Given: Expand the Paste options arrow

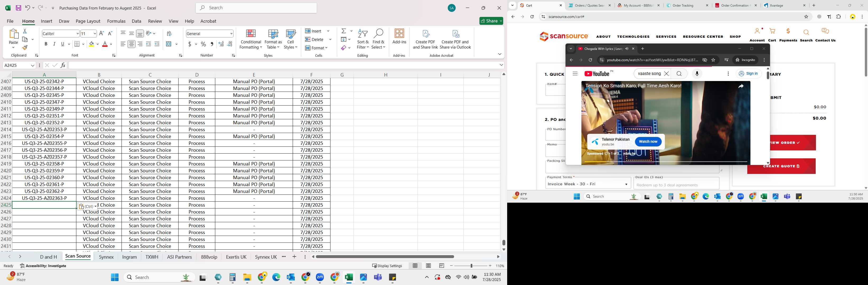Looking at the screenshot, I should point(13,47).
